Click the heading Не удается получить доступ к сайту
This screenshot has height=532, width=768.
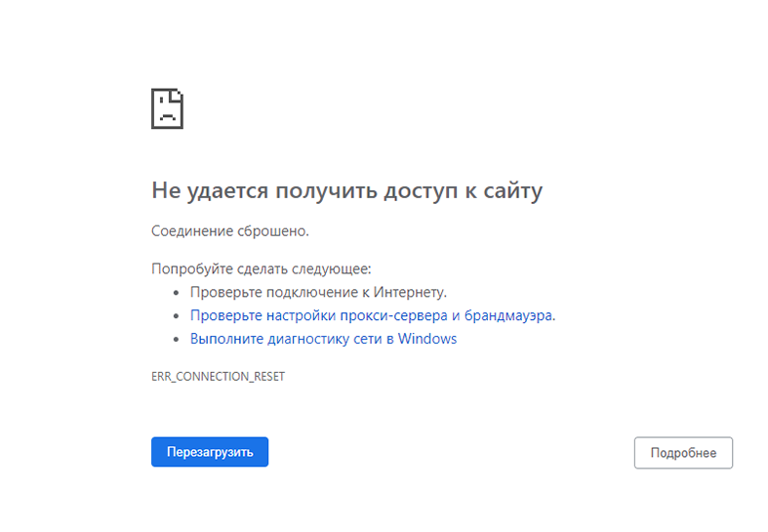click(346, 190)
